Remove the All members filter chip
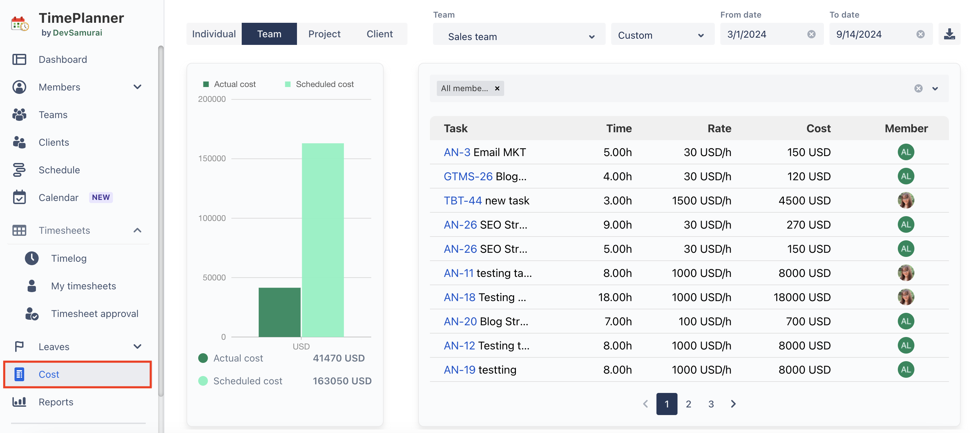The width and height of the screenshot is (980, 433). pos(497,88)
